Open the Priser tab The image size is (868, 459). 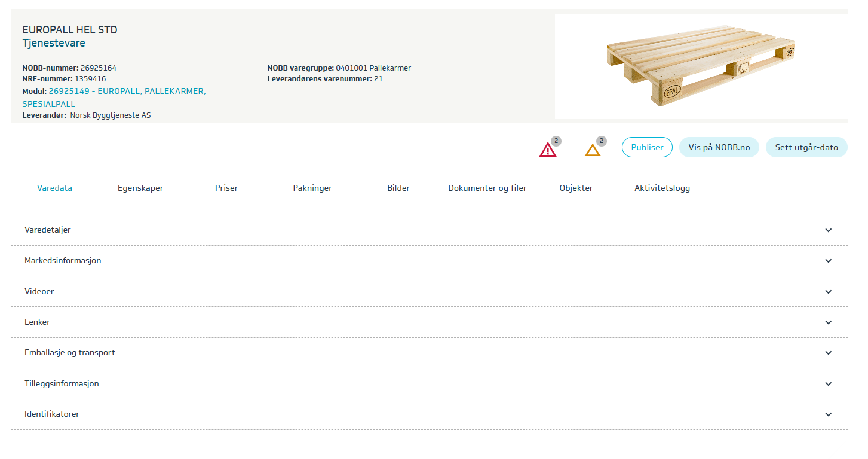(226, 188)
